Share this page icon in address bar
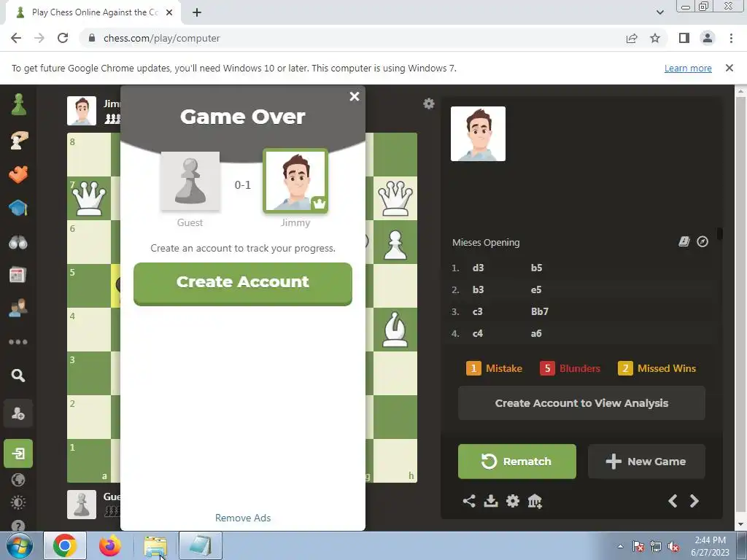747x560 pixels. (x=632, y=38)
